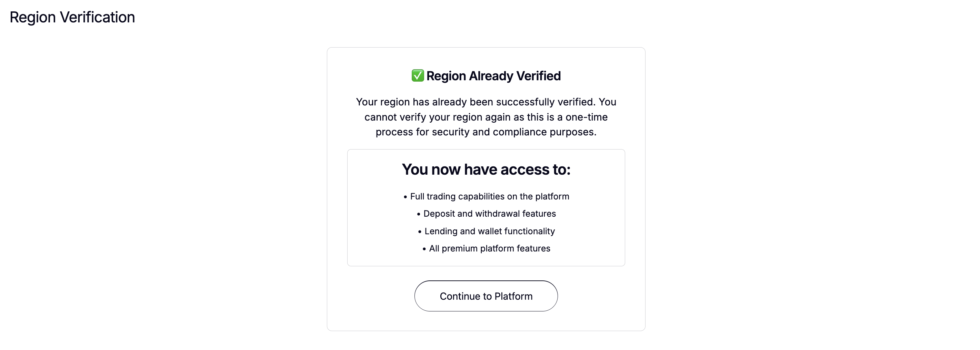Click the Continue to Platform button

tap(486, 296)
